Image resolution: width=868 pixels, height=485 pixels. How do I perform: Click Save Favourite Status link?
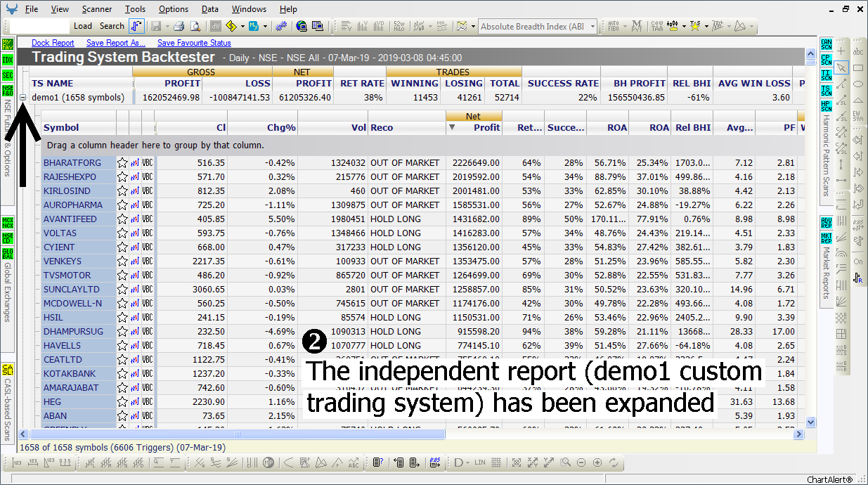[194, 43]
